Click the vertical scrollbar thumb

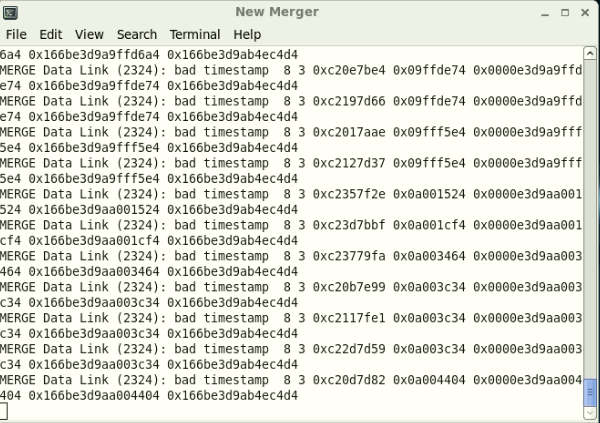pos(590,392)
